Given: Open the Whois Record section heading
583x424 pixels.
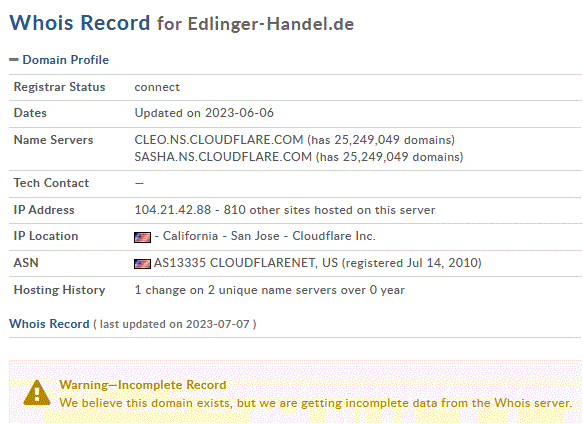Looking at the screenshot, I should point(49,324).
